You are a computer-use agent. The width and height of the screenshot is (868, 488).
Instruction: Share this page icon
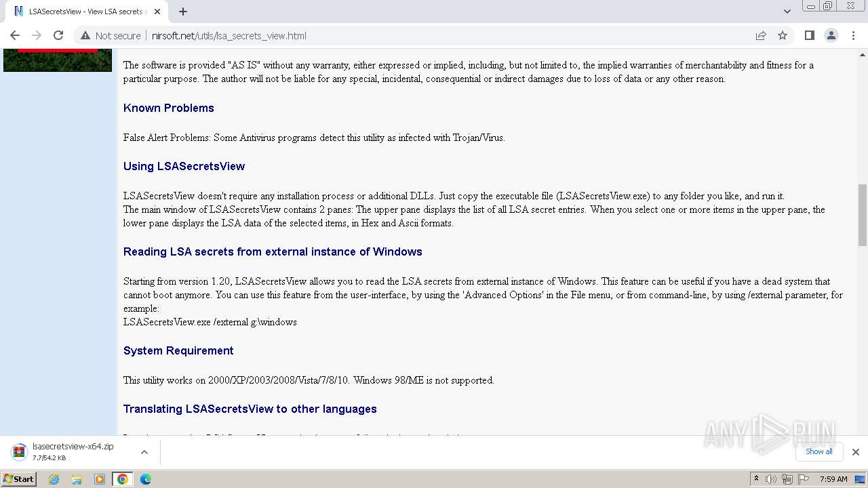761,36
